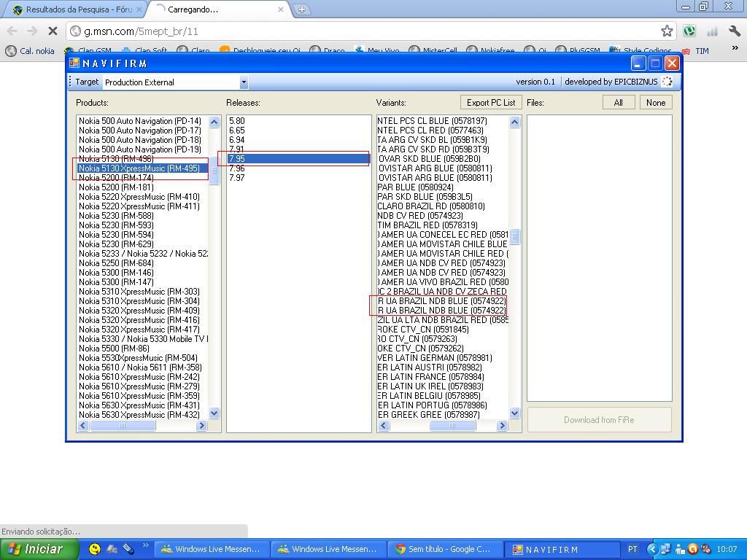Viewport: 747px width, 560px height.
Task: Select Nokia 5220 XpressMusic (RM-410)
Action: (x=142, y=197)
